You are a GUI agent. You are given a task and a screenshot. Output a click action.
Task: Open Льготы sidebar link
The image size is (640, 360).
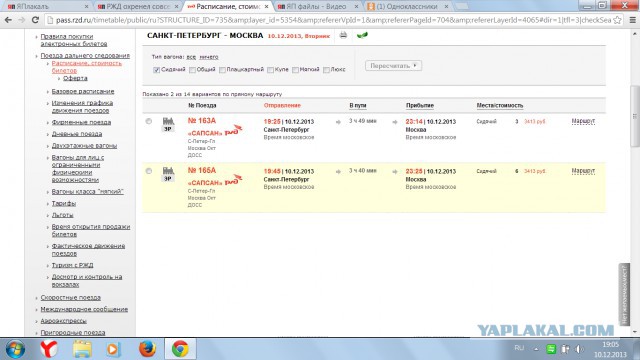(x=62, y=215)
